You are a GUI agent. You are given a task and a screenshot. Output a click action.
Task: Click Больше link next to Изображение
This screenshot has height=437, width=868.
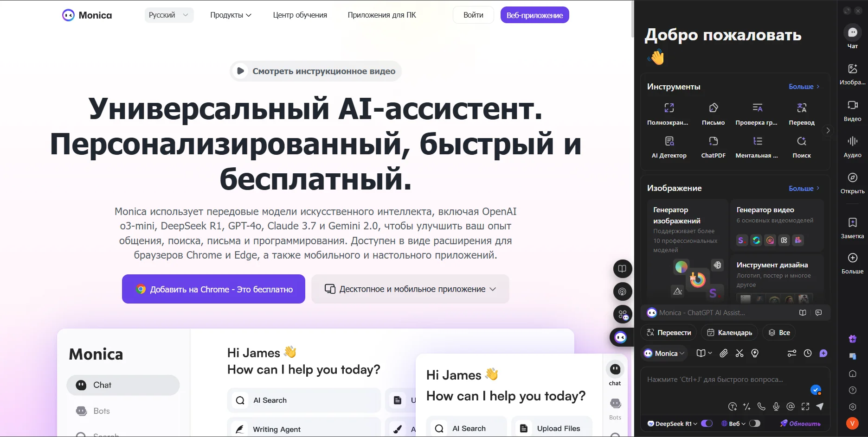coord(804,189)
